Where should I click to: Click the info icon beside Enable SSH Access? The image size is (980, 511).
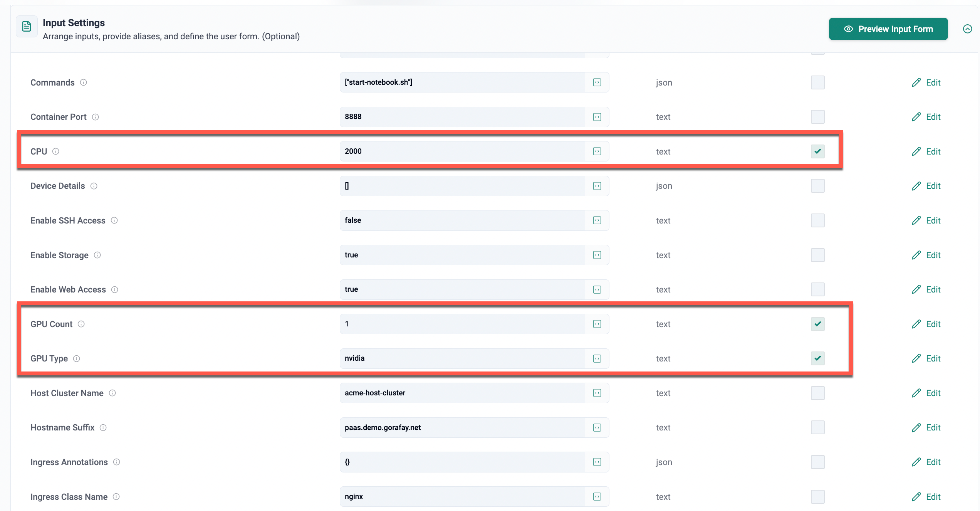114,220
